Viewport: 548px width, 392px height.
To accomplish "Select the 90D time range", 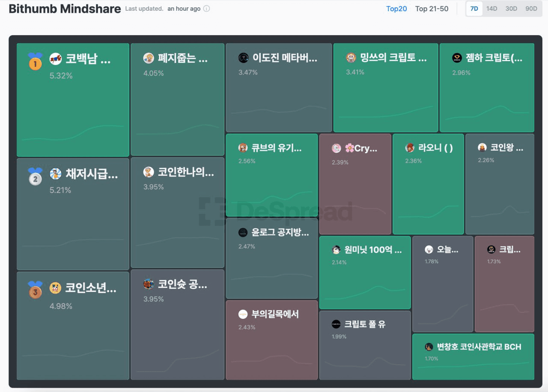I will pyautogui.click(x=531, y=9).
